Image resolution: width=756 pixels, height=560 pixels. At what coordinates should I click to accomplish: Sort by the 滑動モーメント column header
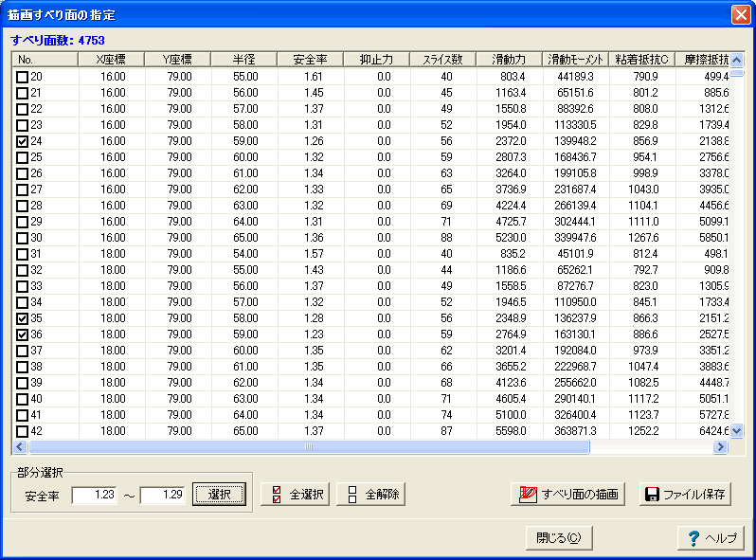[x=575, y=60]
